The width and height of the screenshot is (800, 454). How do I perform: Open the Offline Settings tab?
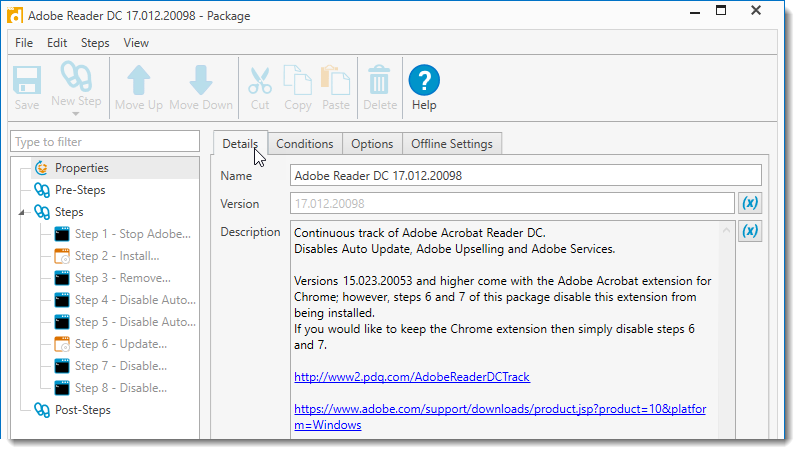tap(451, 144)
